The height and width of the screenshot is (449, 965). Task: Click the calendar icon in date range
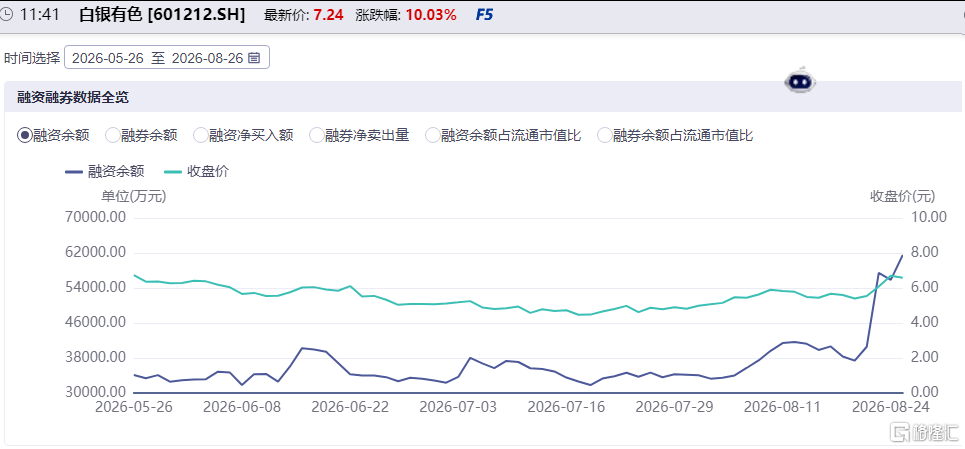coord(254,58)
